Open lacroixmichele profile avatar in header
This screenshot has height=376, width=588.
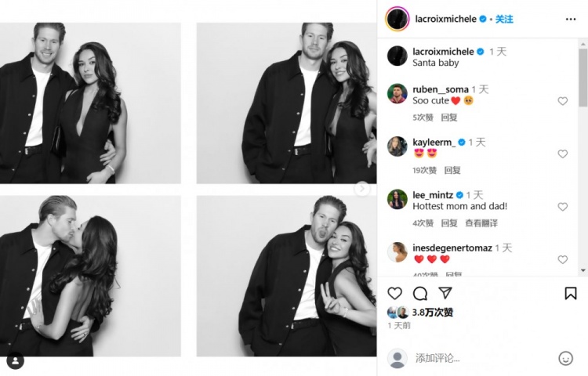tap(397, 19)
